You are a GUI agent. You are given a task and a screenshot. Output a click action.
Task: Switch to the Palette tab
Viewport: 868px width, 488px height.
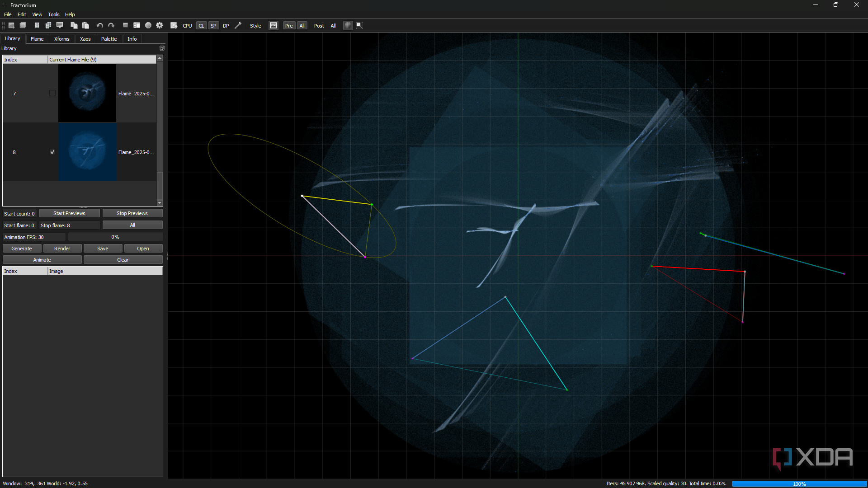point(109,39)
